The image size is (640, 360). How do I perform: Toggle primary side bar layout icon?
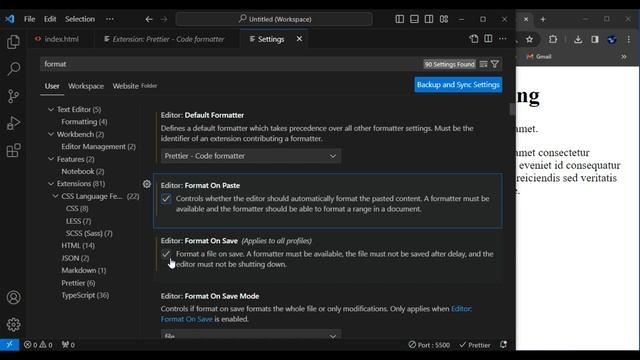(400, 19)
